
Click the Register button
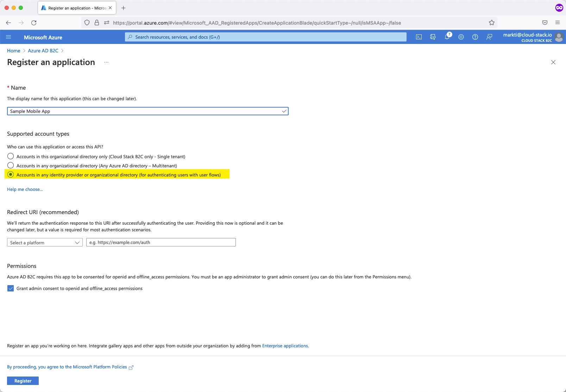[23, 381]
